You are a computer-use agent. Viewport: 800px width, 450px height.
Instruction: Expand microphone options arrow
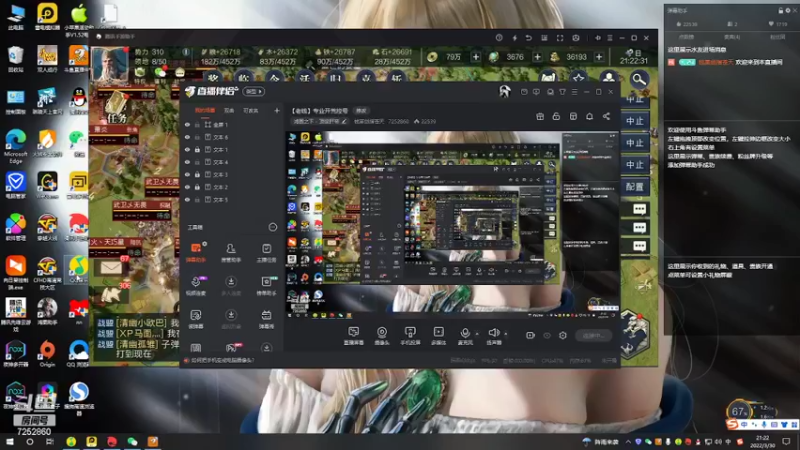pos(477,334)
